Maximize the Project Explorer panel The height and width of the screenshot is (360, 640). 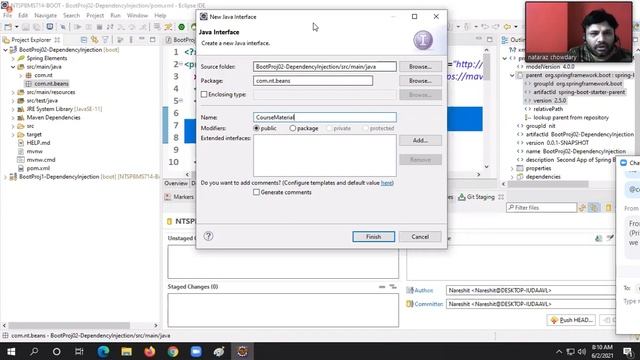coord(153,40)
